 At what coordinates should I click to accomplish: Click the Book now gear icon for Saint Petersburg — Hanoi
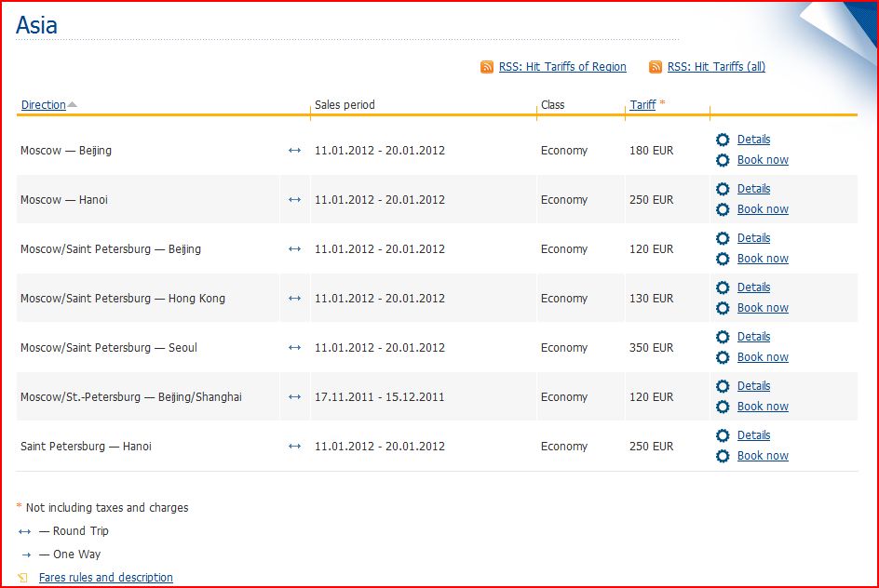723,456
